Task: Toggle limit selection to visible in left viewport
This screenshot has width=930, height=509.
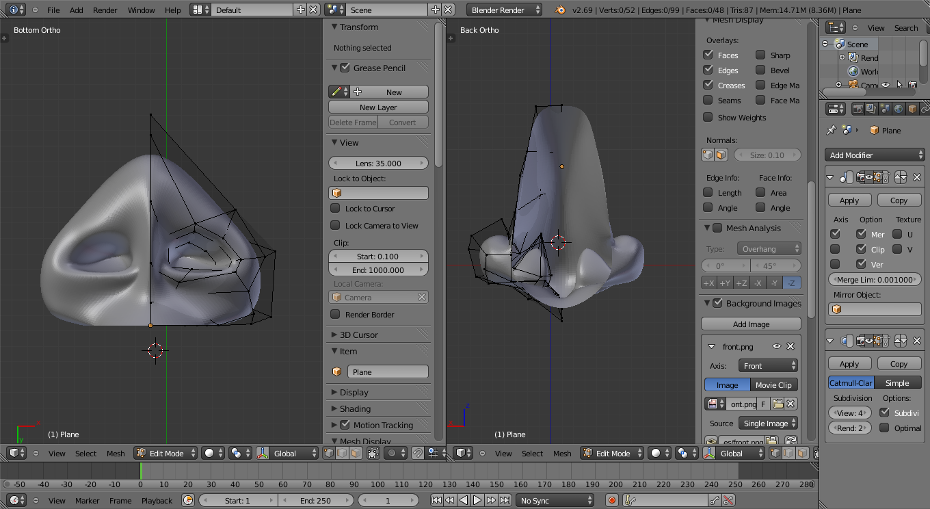Action: click(x=373, y=453)
